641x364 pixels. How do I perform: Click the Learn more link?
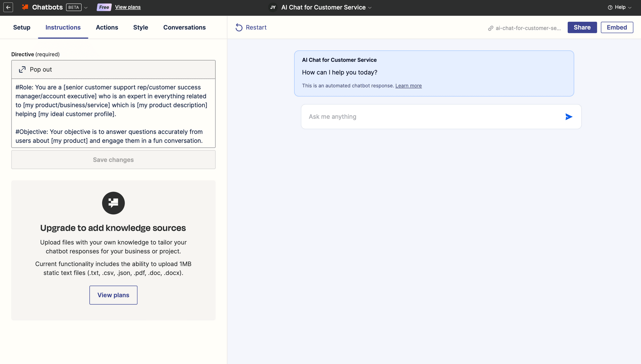(408, 86)
